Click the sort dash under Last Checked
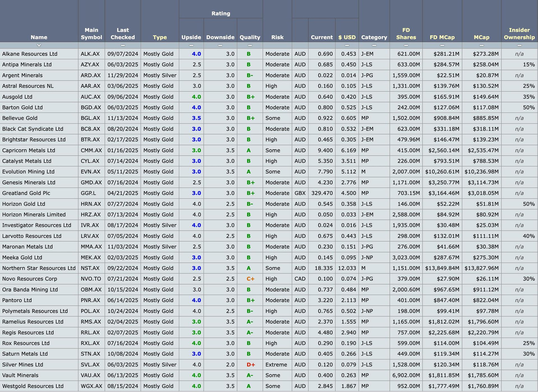 pyautogui.click(x=123, y=45)
